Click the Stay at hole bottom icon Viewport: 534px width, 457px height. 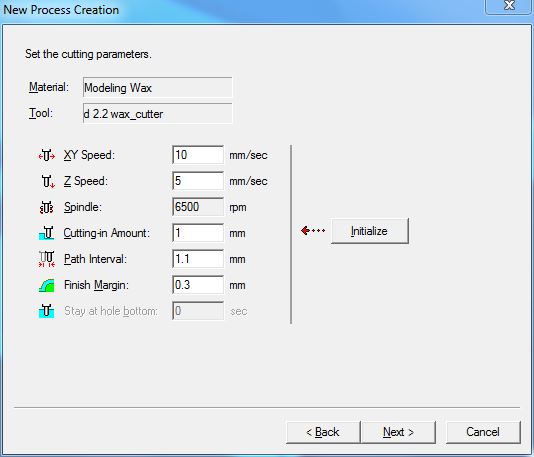click(x=47, y=311)
